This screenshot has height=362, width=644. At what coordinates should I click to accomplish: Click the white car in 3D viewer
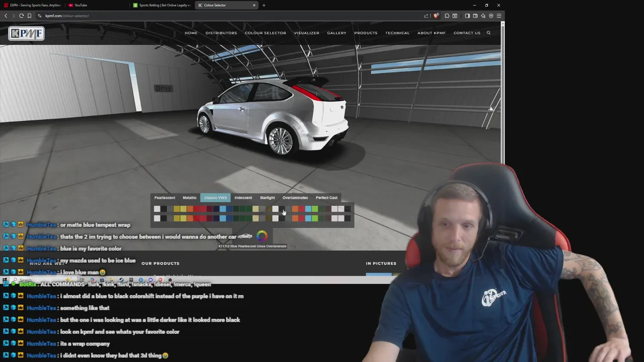tap(272, 116)
